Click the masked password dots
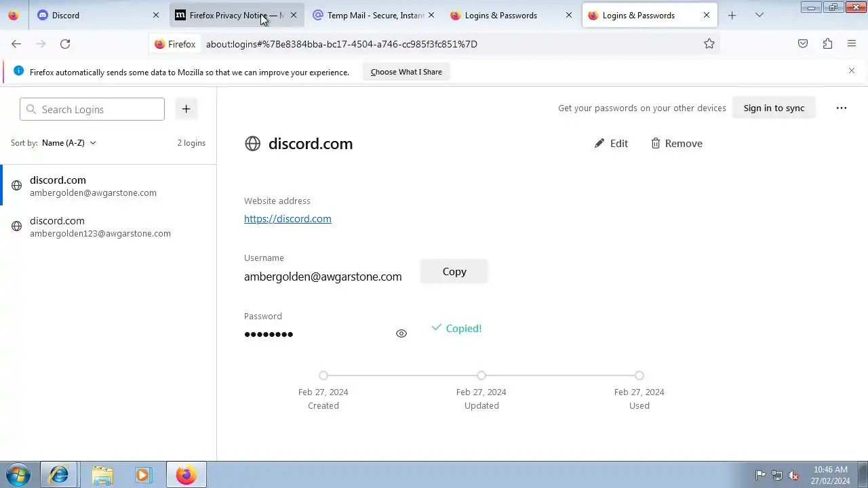 [269, 334]
